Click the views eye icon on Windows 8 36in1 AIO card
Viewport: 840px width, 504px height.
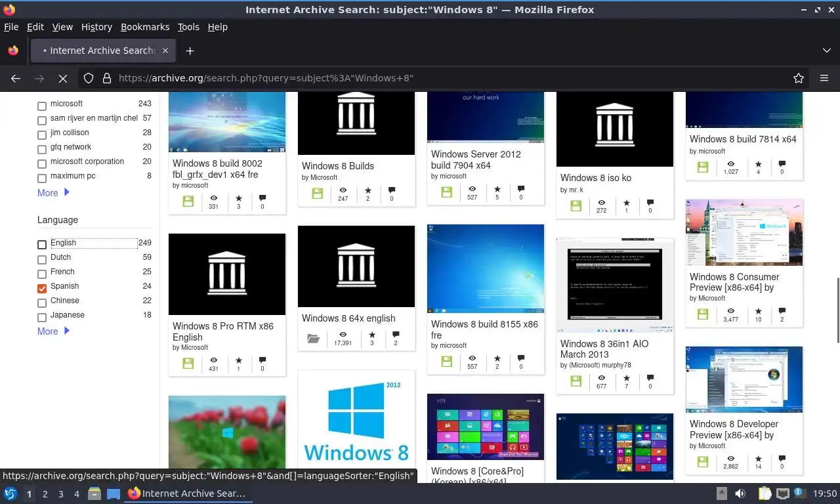[602, 378]
